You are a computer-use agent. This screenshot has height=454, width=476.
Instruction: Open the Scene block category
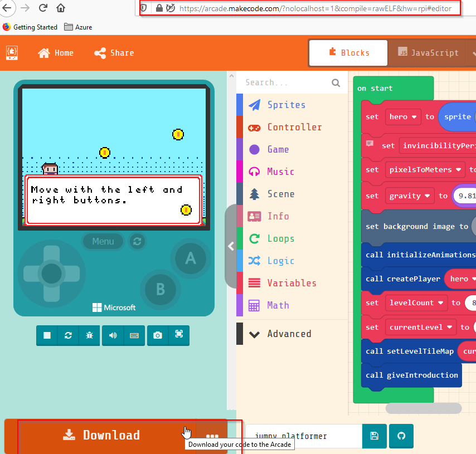click(x=292, y=194)
